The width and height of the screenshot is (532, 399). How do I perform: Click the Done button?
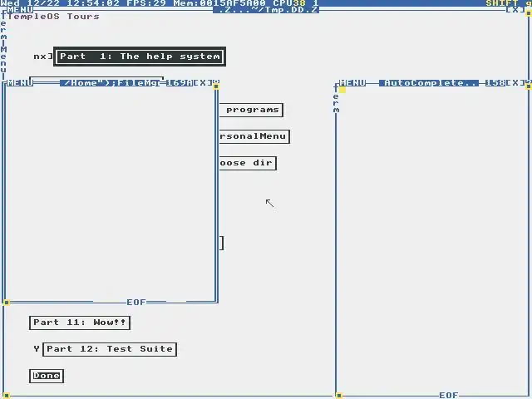point(47,376)
